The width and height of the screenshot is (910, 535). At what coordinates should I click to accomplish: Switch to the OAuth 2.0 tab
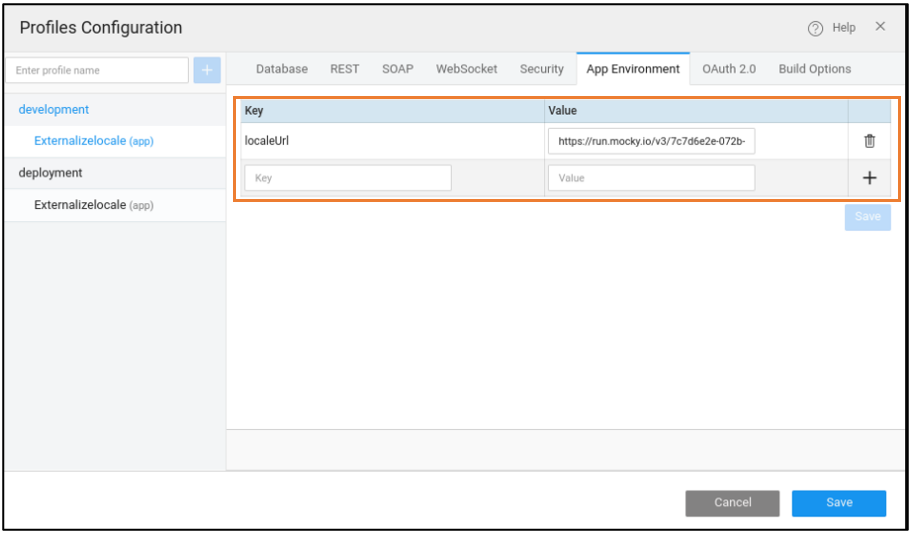[729, 69]
